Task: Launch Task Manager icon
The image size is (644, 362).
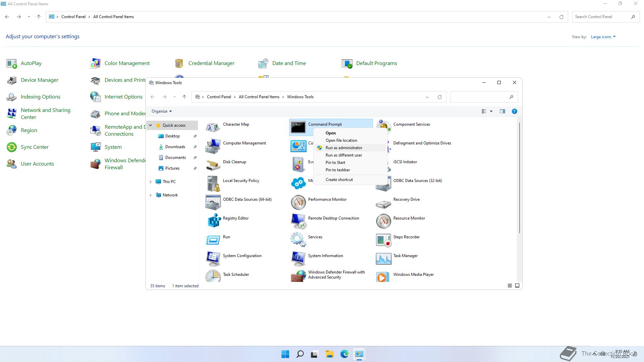Action: point(383,259)
